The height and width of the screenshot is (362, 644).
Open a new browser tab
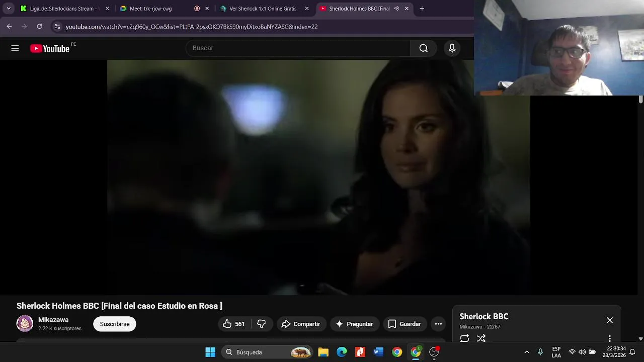[422, 9]
